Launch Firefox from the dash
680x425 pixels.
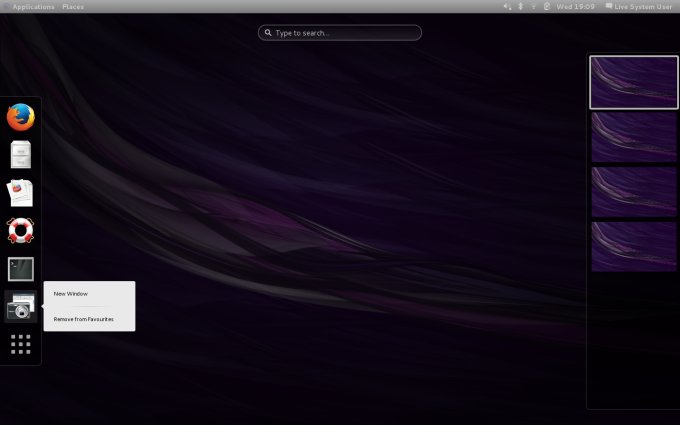click(x=20, y=118)
